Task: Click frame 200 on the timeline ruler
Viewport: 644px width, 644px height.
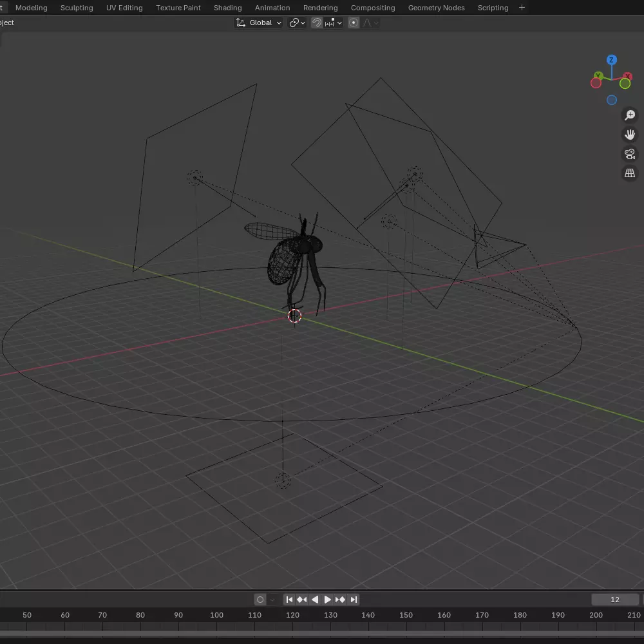Action: pos(596,615)
